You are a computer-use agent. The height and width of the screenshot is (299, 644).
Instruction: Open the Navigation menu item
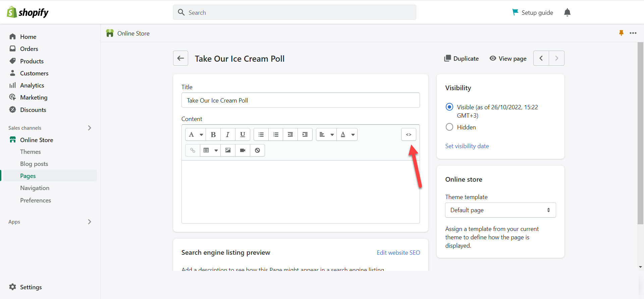click(35, 188)
